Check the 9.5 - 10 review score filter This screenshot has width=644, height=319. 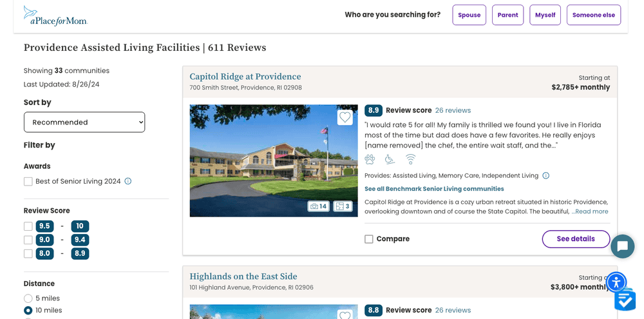[28, 226]
